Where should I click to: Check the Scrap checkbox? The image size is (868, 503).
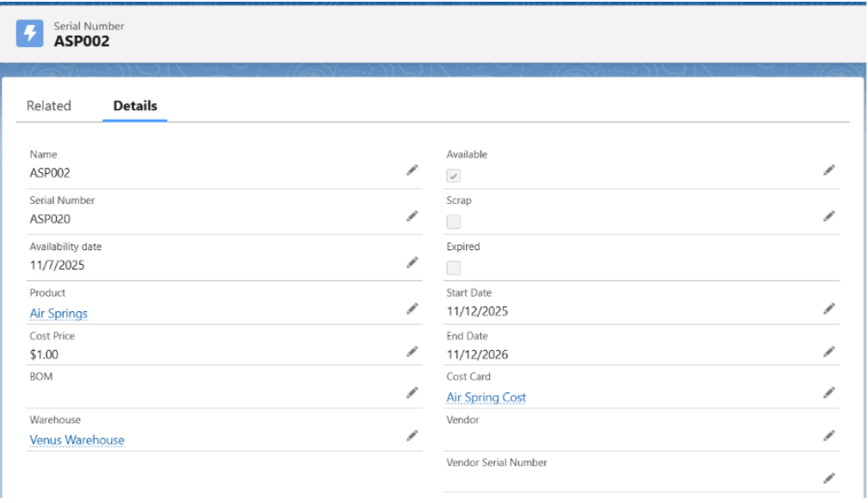[454, 222]
